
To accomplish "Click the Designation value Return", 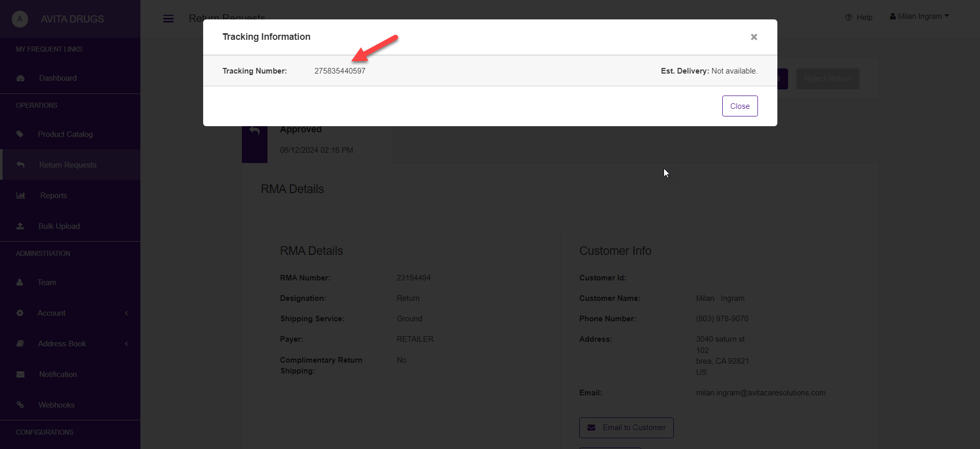I will (x=408, y=298).
